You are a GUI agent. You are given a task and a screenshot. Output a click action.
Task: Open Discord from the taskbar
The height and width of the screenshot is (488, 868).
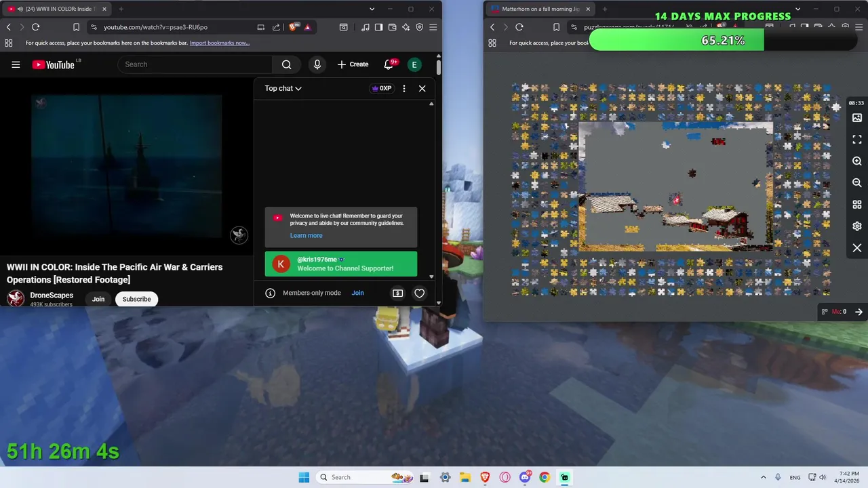coord(525,477)
